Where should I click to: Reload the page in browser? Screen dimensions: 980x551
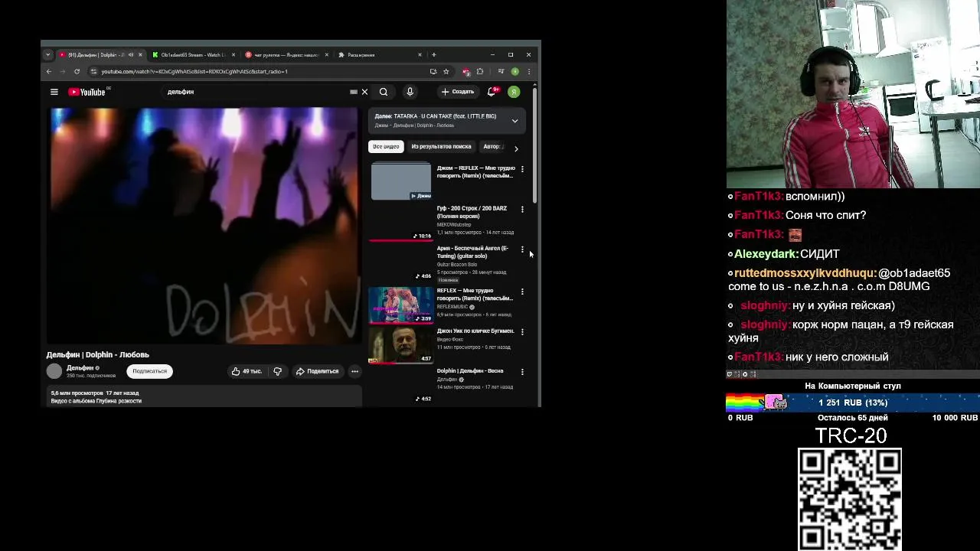tap(77, 71)
